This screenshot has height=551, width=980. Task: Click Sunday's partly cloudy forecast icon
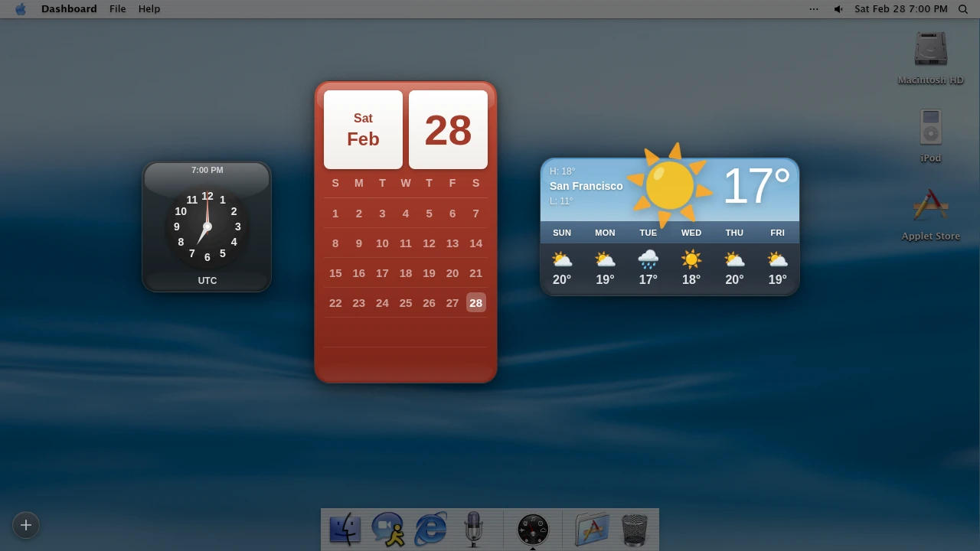click(562, 259)
